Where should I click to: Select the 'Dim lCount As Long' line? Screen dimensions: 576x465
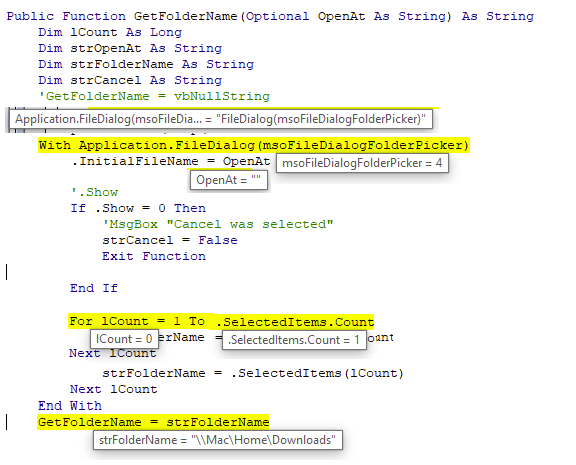pyautogui.click(x=110, y=32)
